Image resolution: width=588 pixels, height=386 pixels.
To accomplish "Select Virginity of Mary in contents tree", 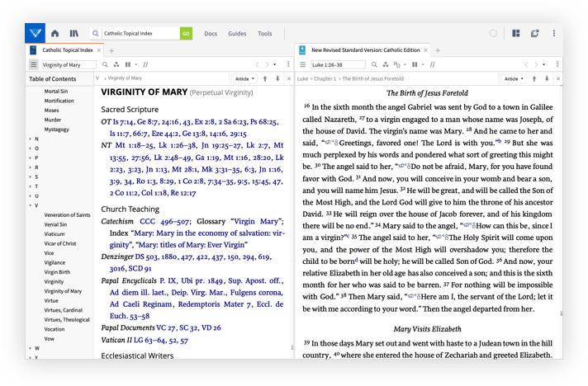I will 63,291.
